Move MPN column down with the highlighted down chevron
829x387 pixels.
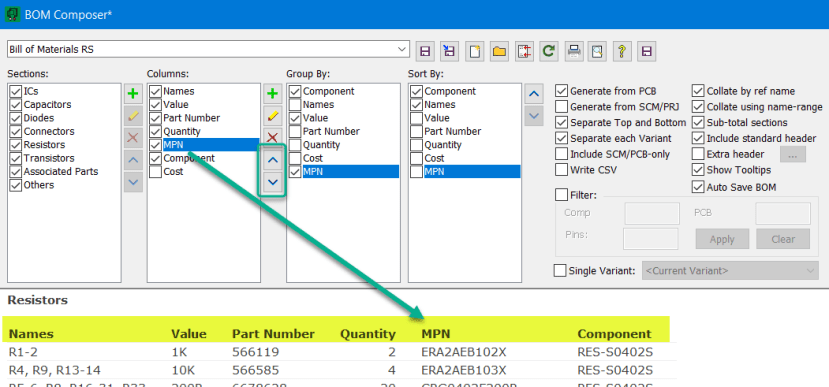point(273,182)
